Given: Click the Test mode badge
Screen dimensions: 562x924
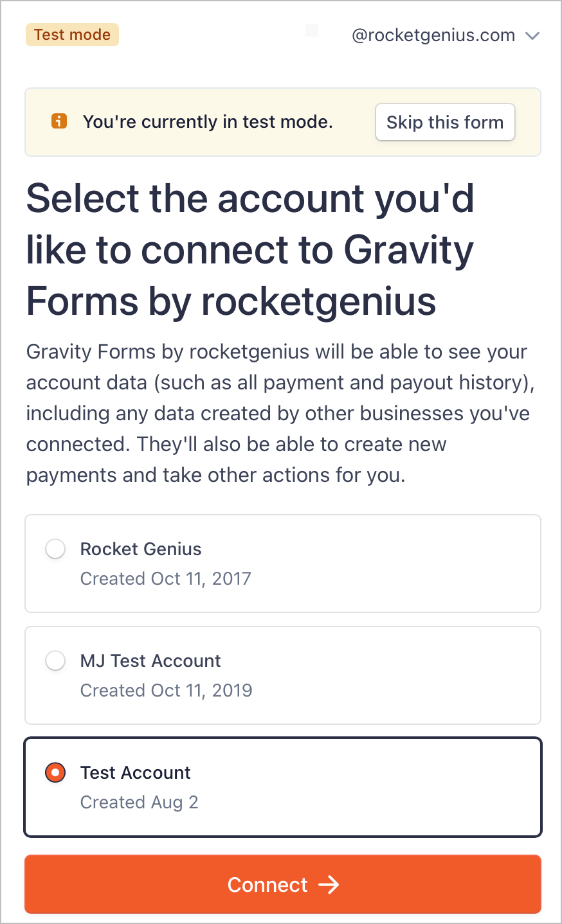Looking at the screenshot, I should pyautogui.click(x=72, y=35).
